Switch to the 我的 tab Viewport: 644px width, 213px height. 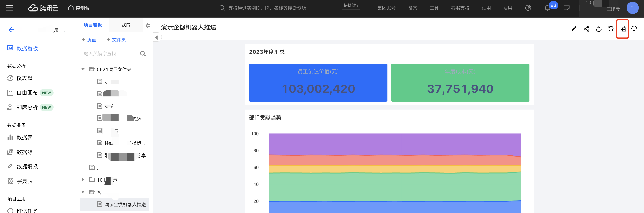click(x=126, y=25)
